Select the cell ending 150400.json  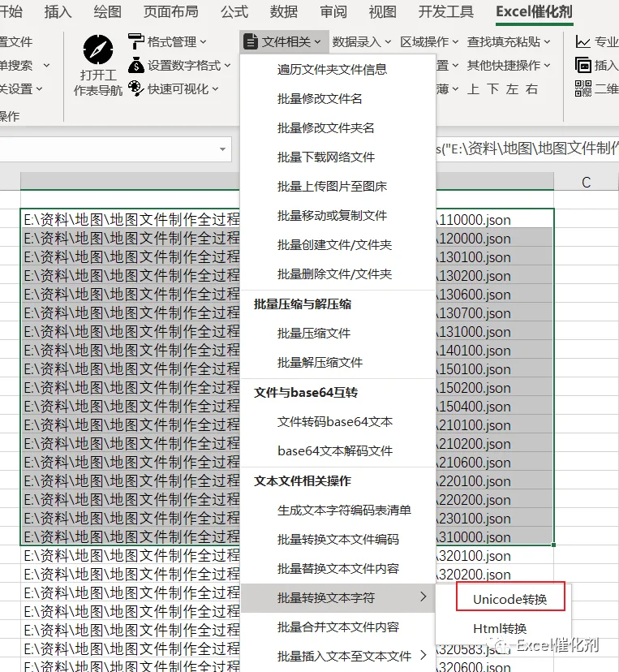coord(287,407)
